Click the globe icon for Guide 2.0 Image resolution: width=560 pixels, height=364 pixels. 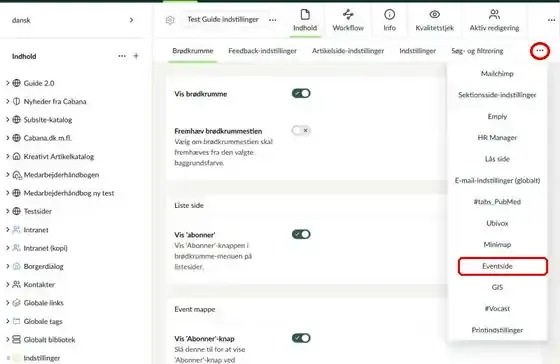point(16,83)
